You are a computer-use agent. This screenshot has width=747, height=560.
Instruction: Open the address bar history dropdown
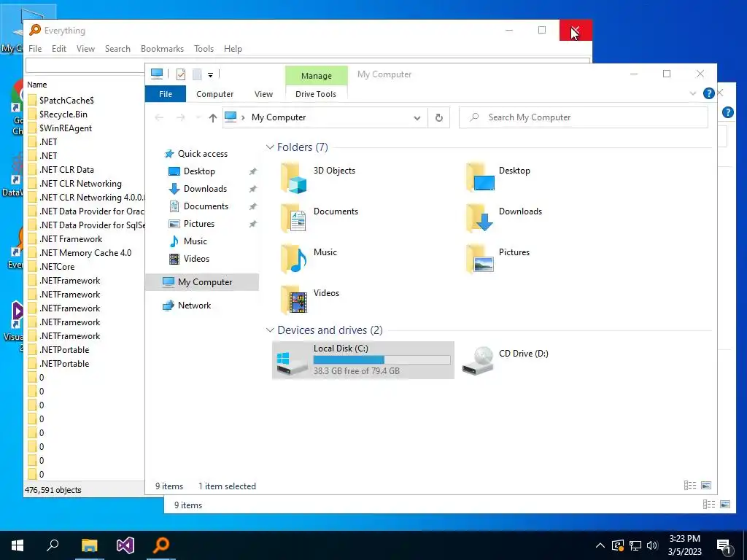point(417,118)
